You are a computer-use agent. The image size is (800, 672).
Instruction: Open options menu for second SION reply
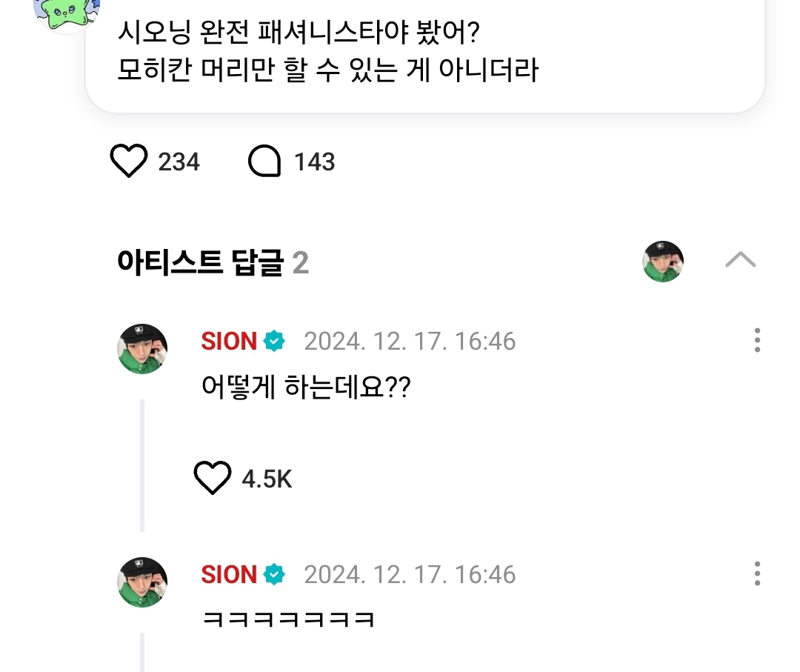tap(756, 573)
